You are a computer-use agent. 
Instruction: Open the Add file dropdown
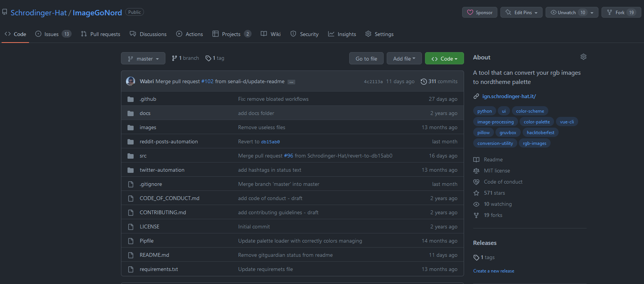[x=404, y=59]
